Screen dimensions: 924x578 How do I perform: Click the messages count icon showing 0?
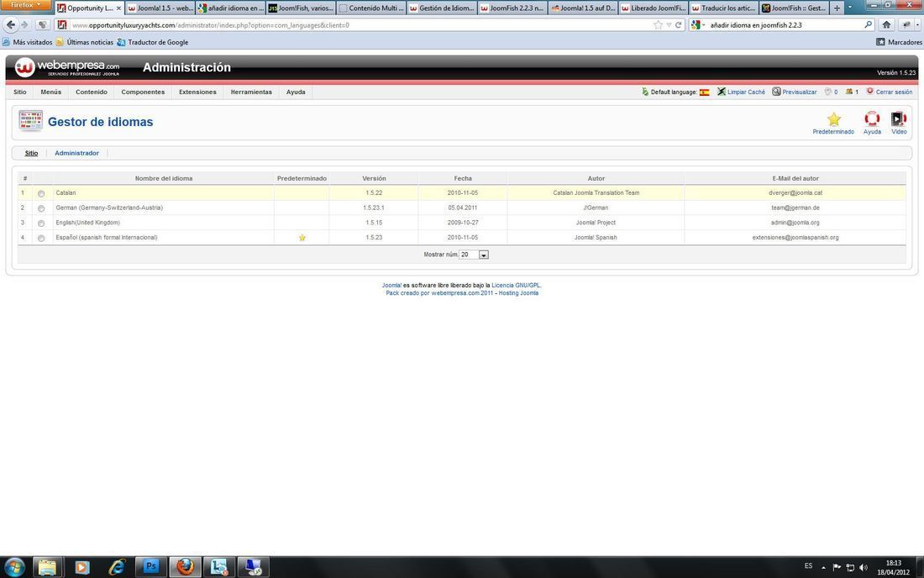[x=828, y=92]
